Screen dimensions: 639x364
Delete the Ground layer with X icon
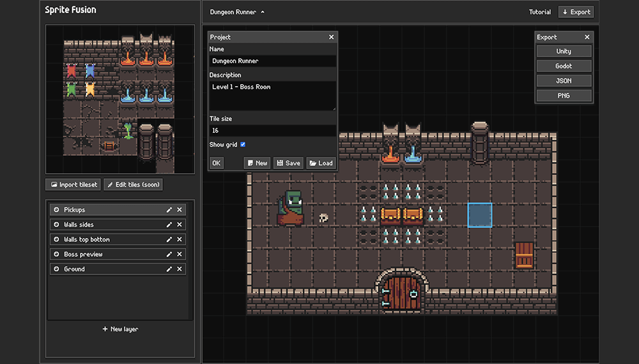point(180,269)
